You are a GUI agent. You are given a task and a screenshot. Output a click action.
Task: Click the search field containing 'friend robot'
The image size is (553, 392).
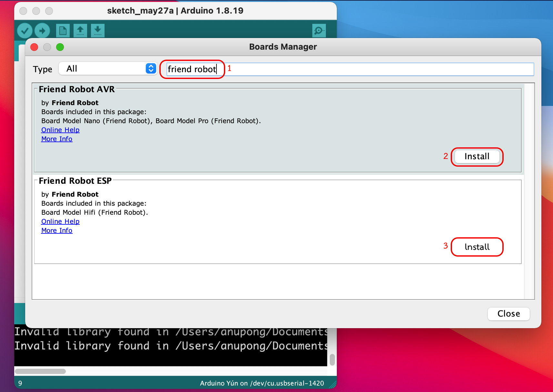350,69
